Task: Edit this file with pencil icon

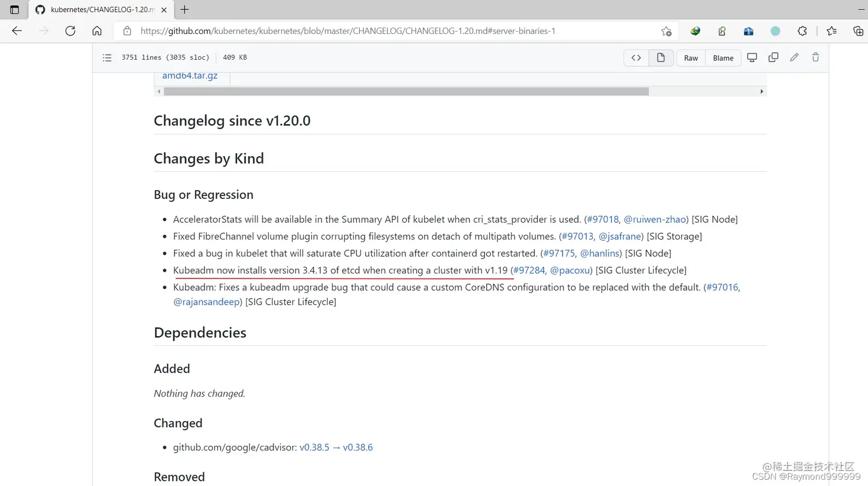Action: tap(795, 57)
